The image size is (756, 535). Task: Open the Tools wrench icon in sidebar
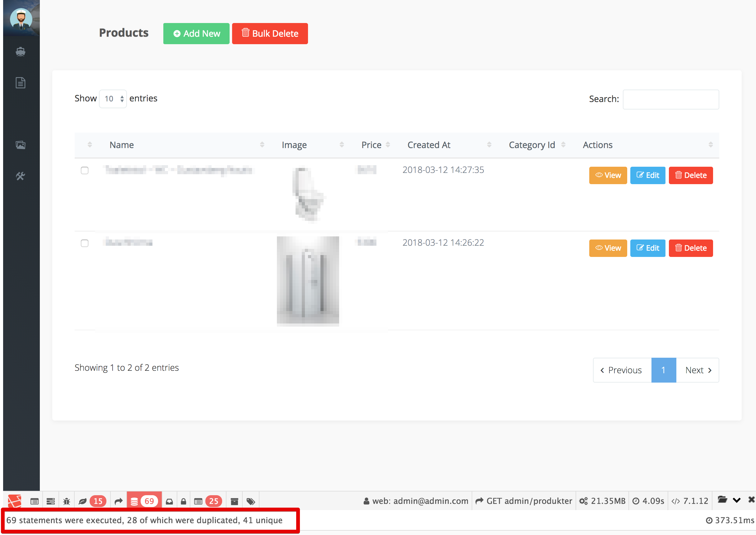pos(21,176)
